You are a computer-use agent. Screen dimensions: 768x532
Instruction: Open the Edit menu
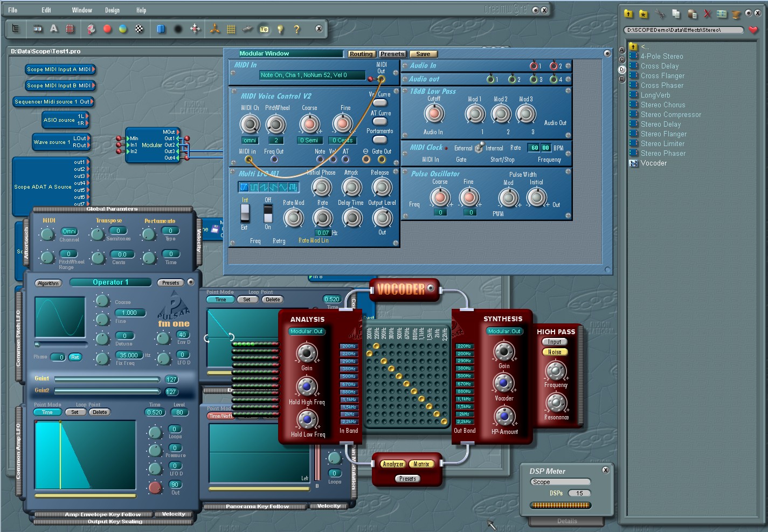click(46, 10)
